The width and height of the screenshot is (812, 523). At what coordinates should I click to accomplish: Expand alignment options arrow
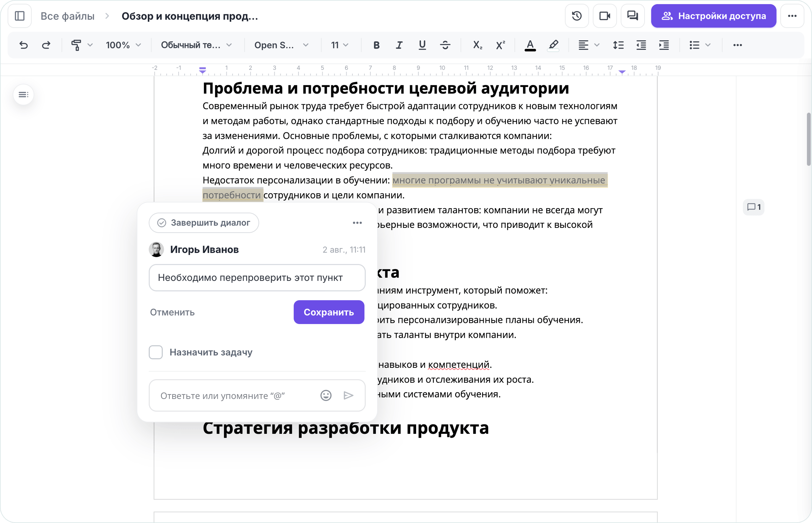[597, 45]
